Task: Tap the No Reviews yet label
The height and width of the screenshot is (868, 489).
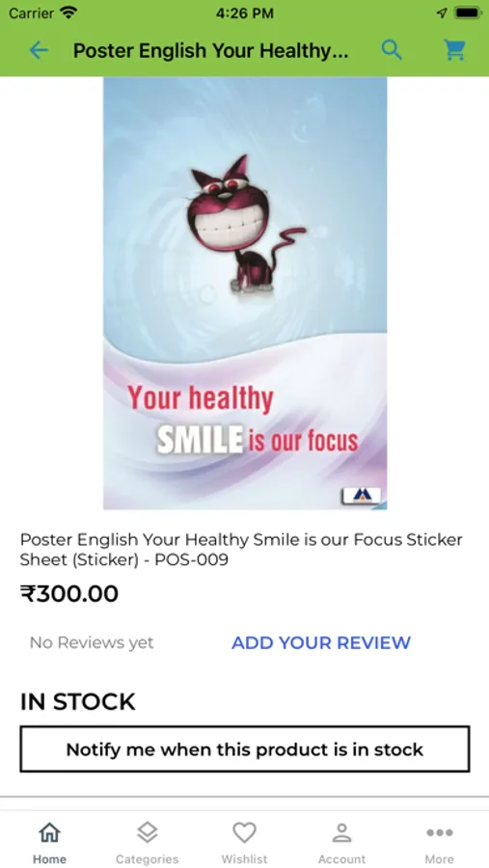Action: pyautogui.click(x=92, y=642)
